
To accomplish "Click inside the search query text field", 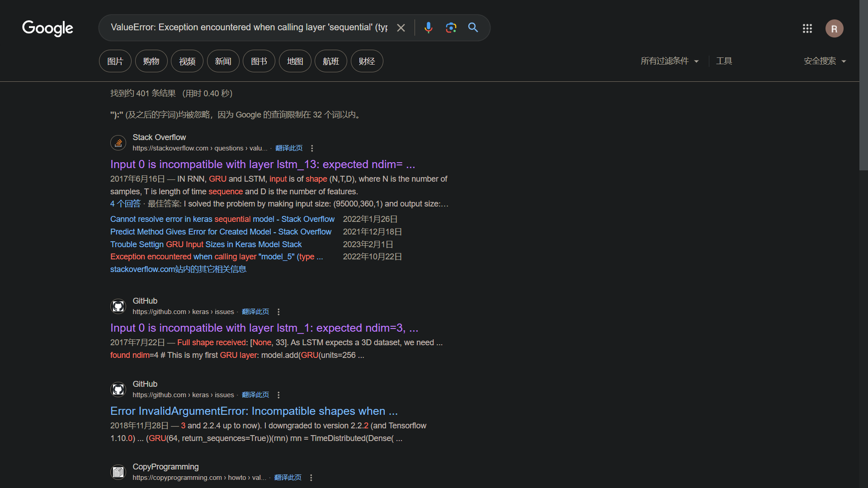I will point(249,28).
